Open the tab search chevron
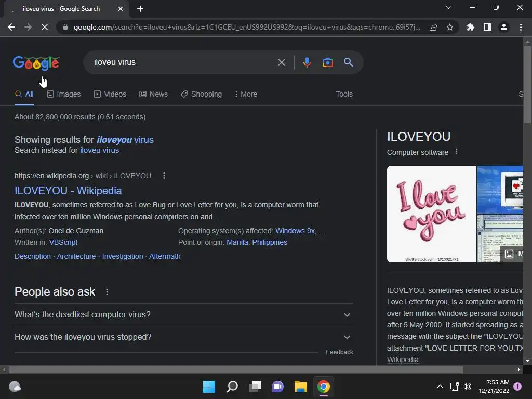Viewport: 532px width, 399px height. (448, 7)
